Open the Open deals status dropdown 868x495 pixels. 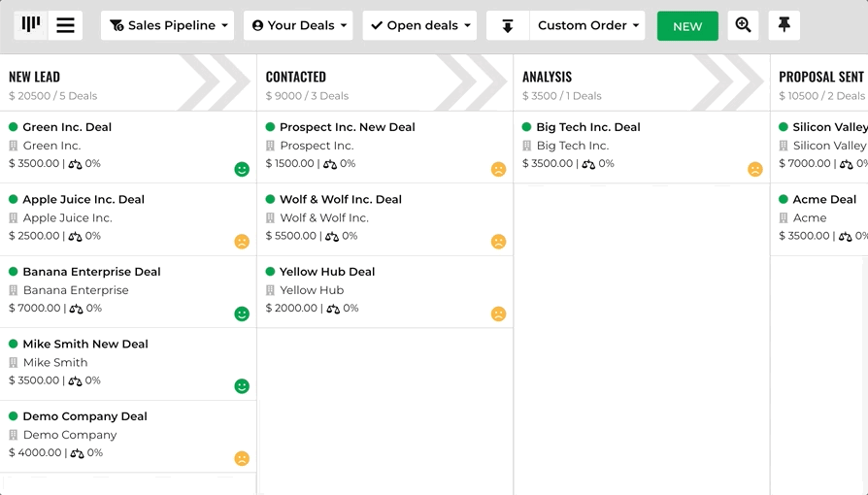[x=419, y=25]
